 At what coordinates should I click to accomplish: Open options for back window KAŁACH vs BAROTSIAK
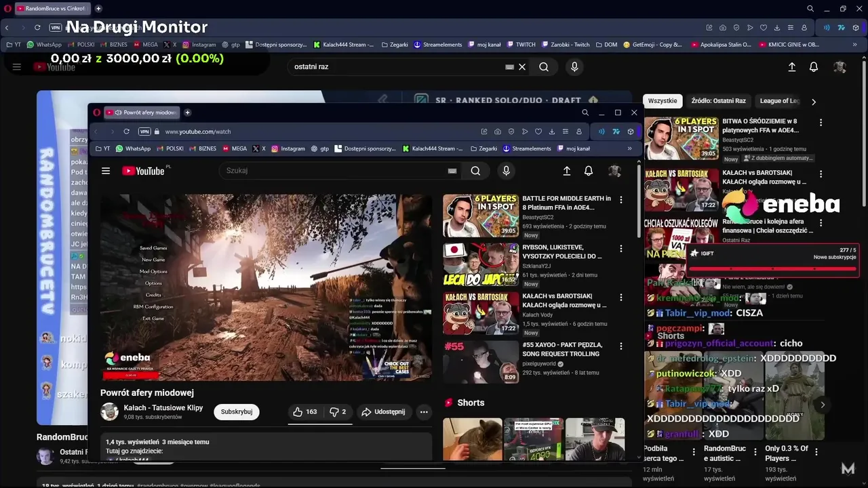point(821,174)
